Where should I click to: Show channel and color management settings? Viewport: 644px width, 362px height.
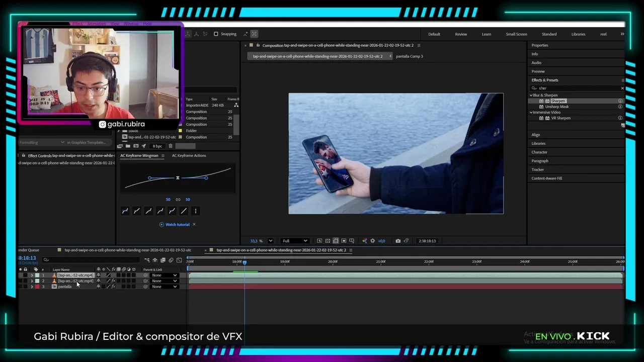click(x=365, y=241)
